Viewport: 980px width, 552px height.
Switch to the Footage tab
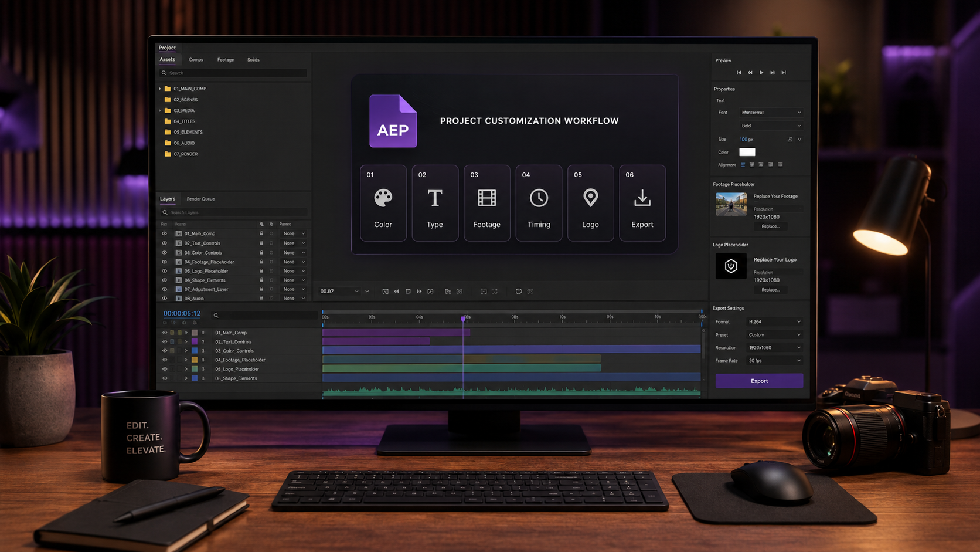pos(226,60)
